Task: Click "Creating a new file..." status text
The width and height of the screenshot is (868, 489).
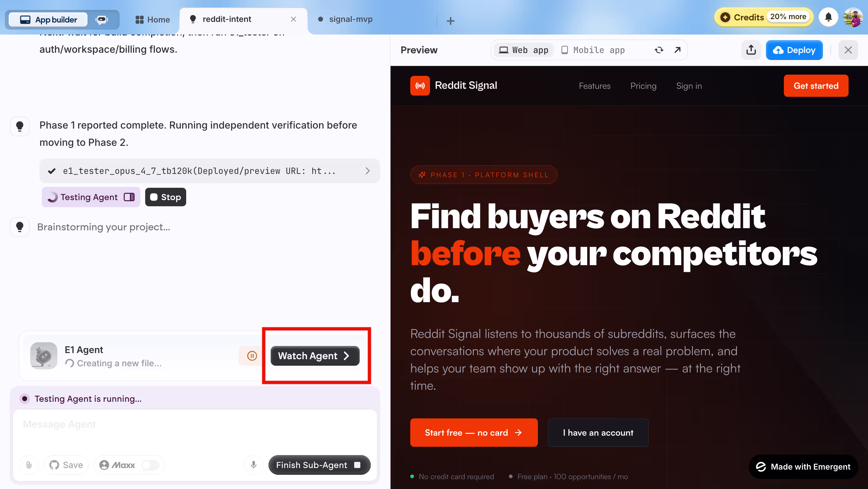Action: (119, 363)
